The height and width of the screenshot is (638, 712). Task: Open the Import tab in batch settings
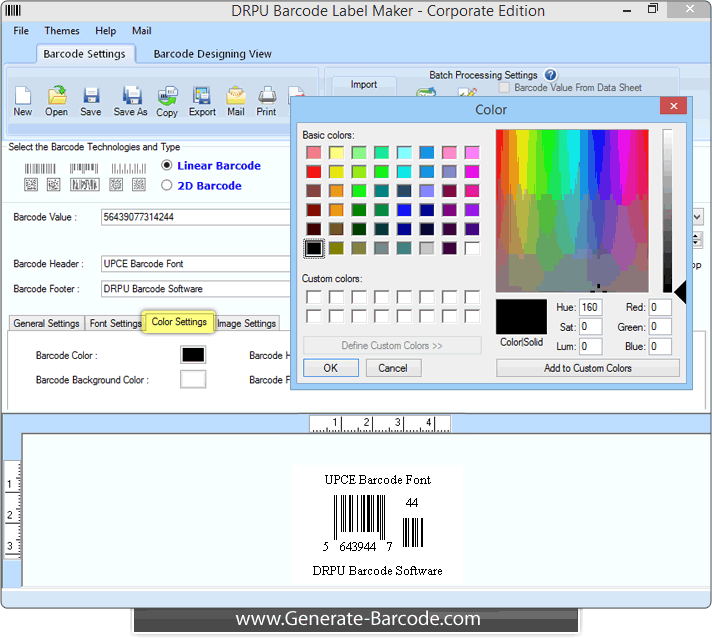click(x=364, y=84)
